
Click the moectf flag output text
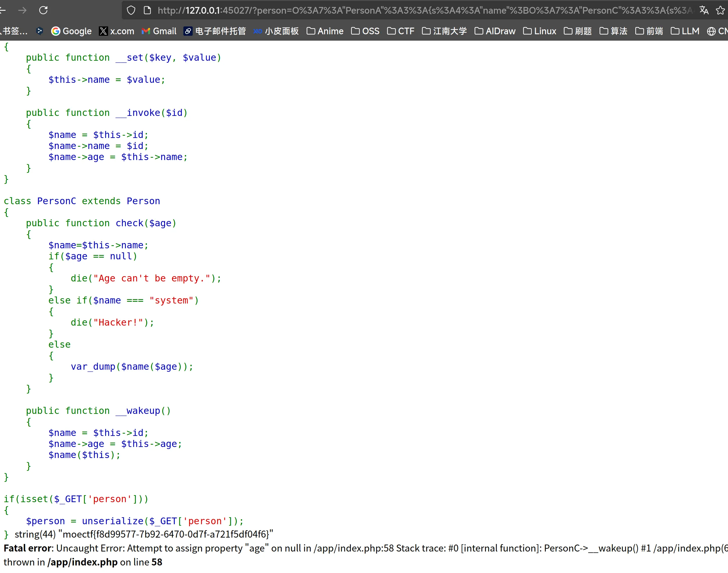[x=166, y=534]
